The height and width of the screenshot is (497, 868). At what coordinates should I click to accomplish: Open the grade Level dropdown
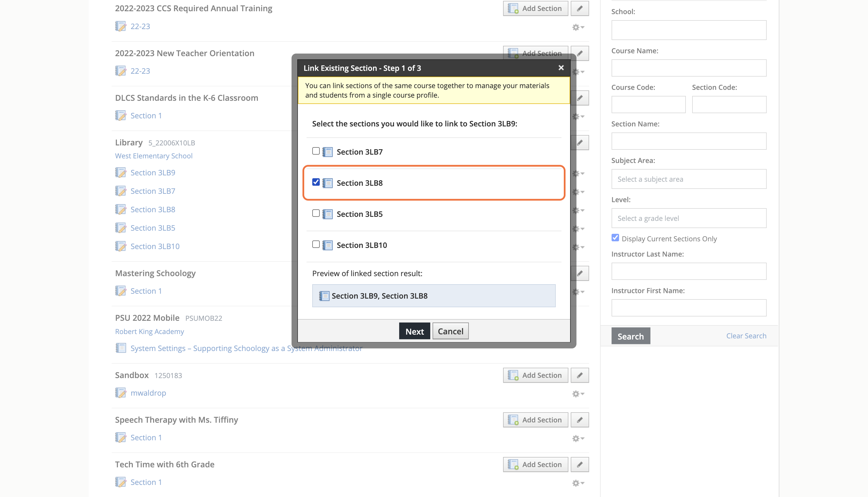pyautogui.click(x=689, y=218)
